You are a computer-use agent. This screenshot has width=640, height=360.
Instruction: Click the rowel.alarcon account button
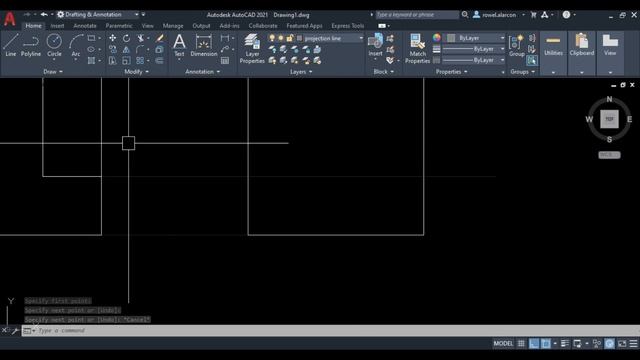pos(499,15)
